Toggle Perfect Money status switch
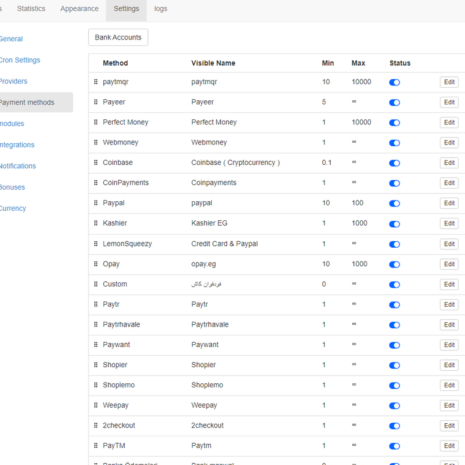This screenshot has width=465, height=465. [394, 123]
